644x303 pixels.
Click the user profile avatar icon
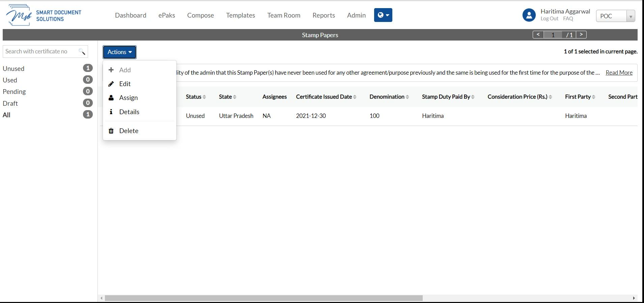click(x=529, y=15)
